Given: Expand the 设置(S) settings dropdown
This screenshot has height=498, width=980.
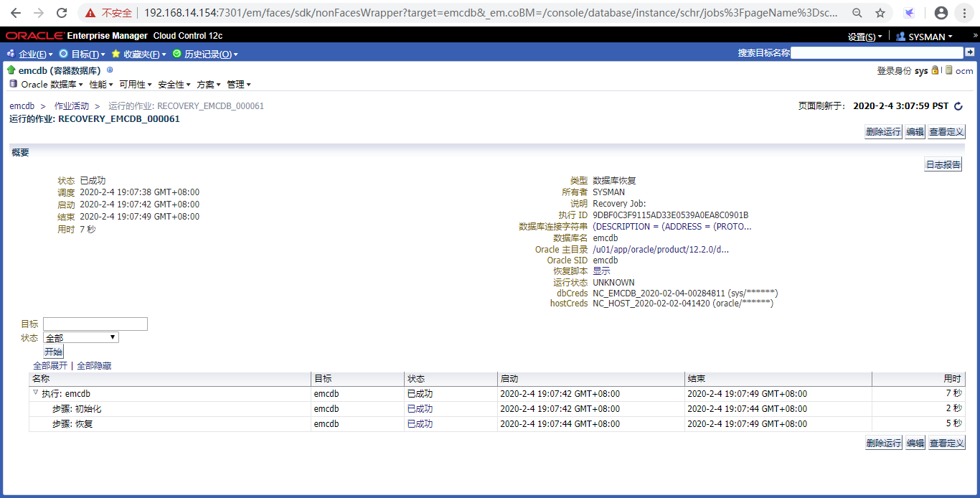Looking at the screenshot, I should 864,37.
